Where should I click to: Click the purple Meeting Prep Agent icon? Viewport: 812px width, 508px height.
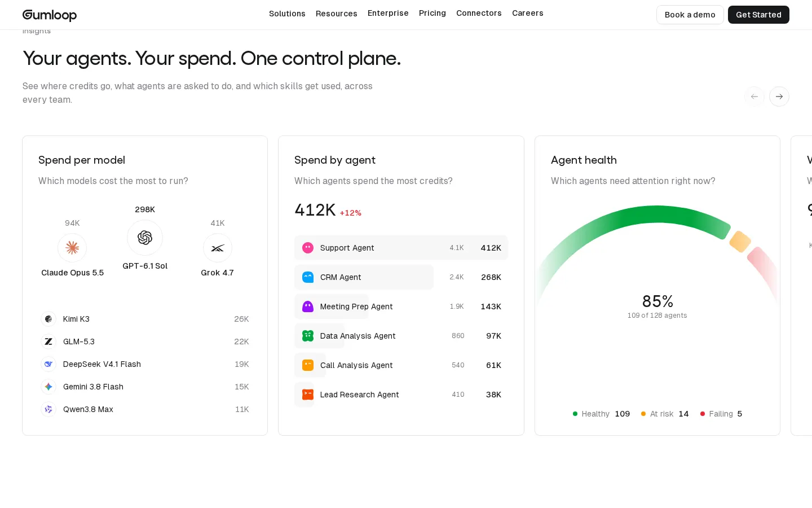coord(308,306)
